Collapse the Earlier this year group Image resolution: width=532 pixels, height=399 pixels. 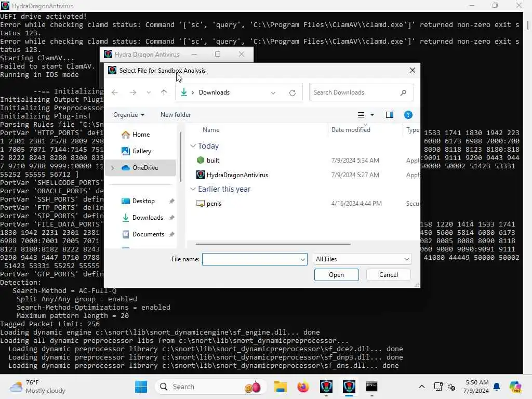click(193, 189)
